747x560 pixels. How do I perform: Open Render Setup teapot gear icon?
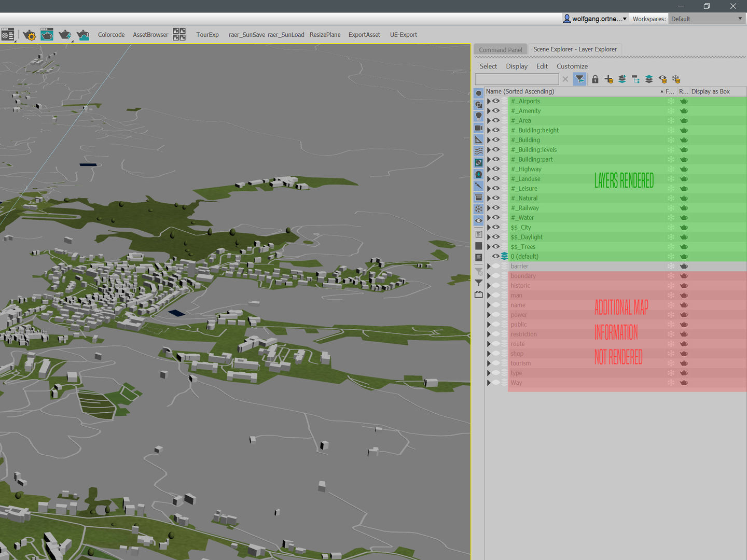pyautogui.click(x=29, y=35)
